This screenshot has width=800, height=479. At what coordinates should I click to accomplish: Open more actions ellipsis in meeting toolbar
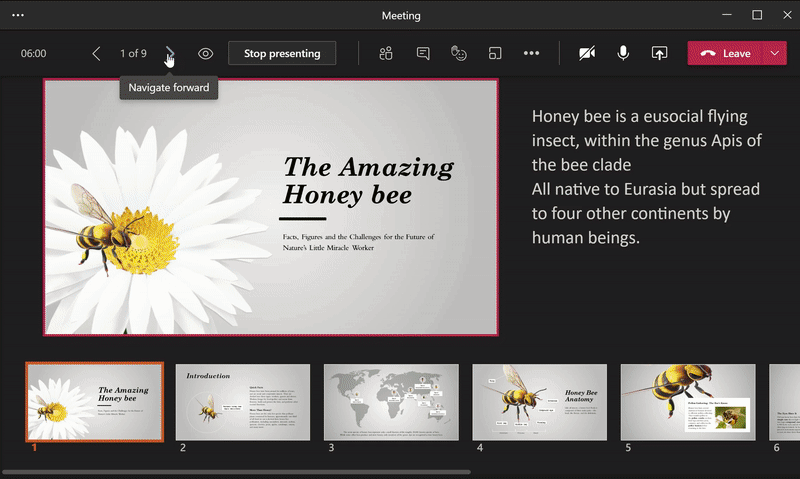[531, 53]
